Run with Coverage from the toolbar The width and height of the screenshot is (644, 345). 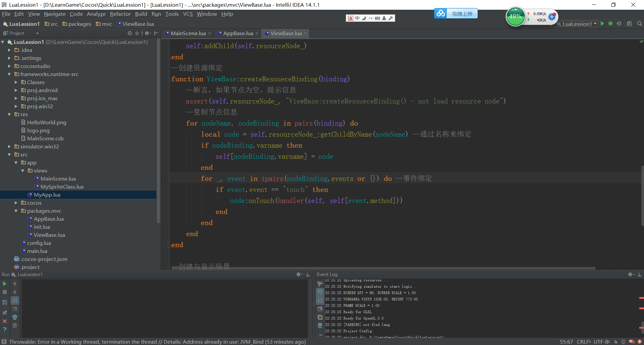coord(619,24)
